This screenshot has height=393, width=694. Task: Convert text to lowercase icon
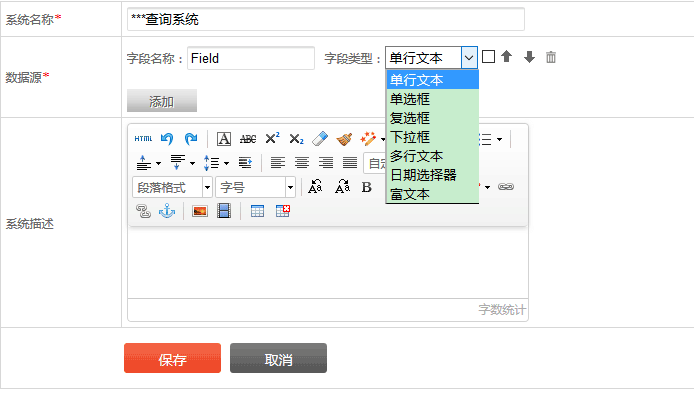342,187
